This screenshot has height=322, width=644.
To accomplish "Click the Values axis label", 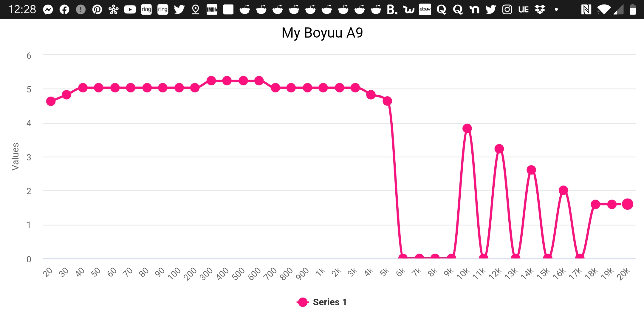I will 15,157.
